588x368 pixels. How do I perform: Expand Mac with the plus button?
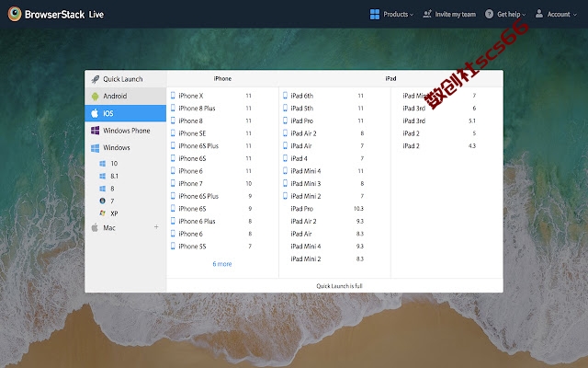(x=156, y=227)
